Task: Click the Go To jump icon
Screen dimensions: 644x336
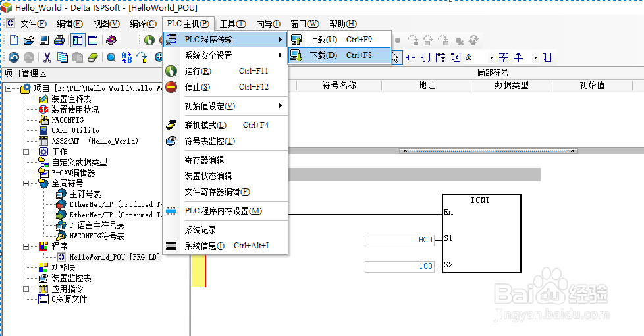Action: pyautogui.click(x=142, y=57)
